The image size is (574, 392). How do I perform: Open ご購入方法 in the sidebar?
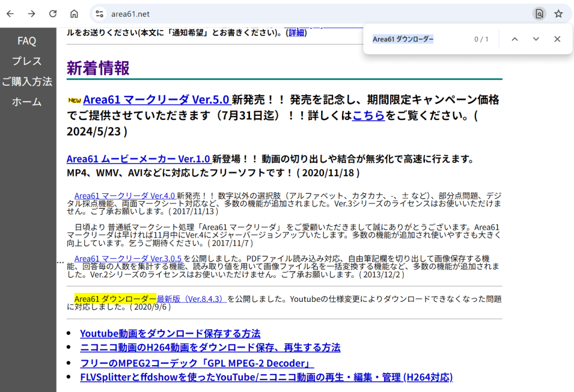(27, 82)
